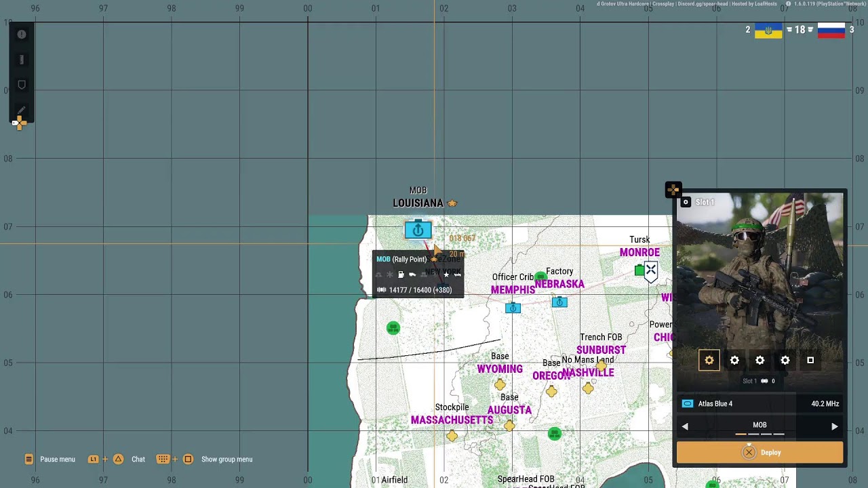Click the yellow base marker under OREGON
This screenshot has height=488, width=868.
coord(551,391)
